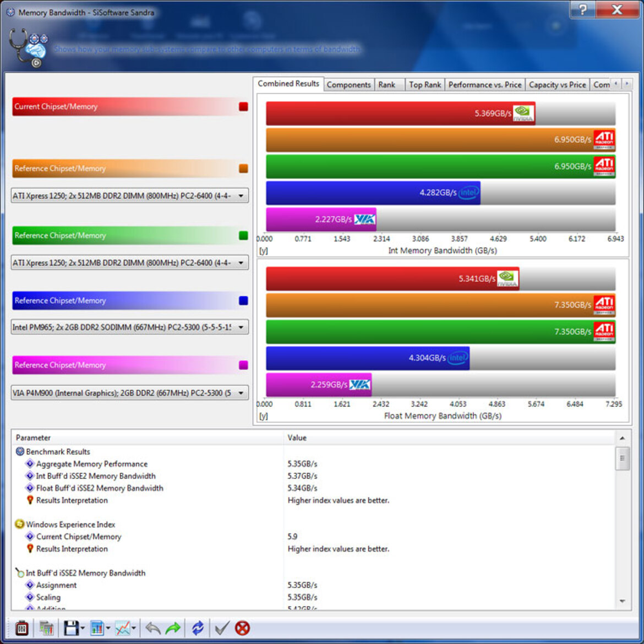Click the Intel logo on blue Int bandwidth bar

tap(468, 192)
